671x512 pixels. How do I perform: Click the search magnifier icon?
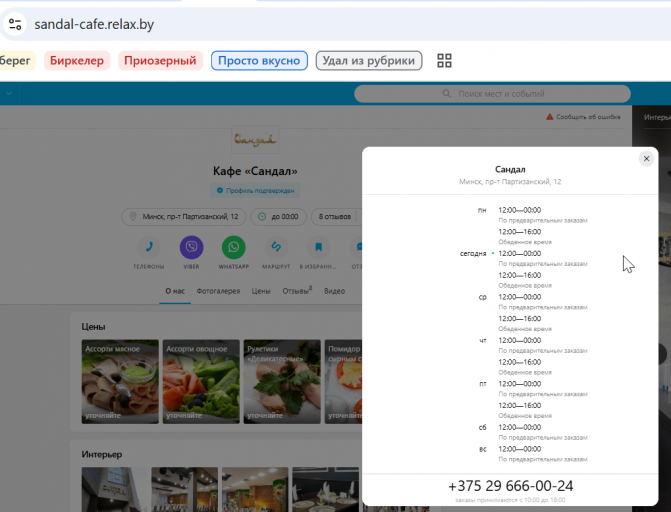446,93
